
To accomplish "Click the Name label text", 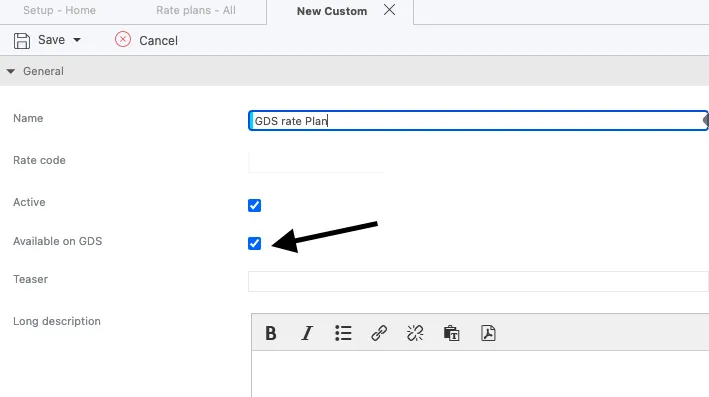I will click(28, 118).
